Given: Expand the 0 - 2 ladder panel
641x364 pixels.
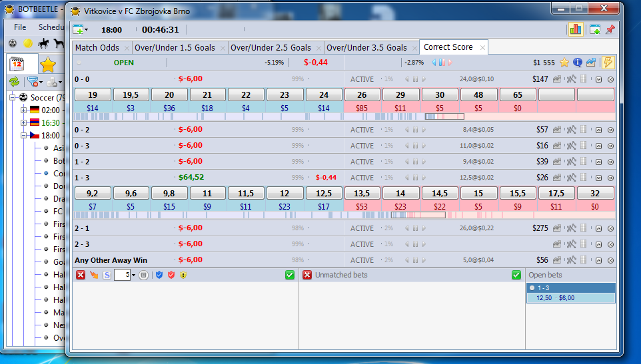Looking at the screenshot, I should (x=598, y=130).
